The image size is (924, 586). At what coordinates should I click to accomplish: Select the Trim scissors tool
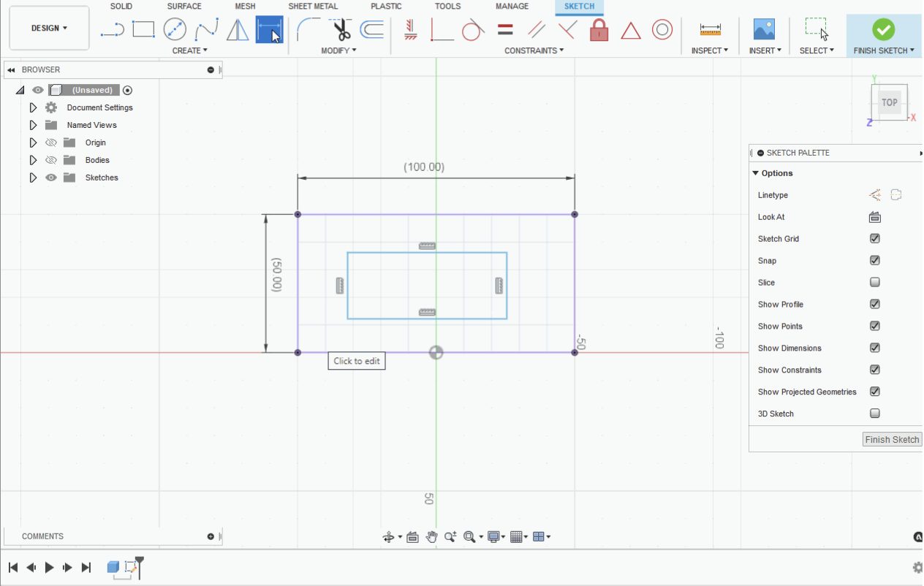pyautogui.click(x=341, y=30)
